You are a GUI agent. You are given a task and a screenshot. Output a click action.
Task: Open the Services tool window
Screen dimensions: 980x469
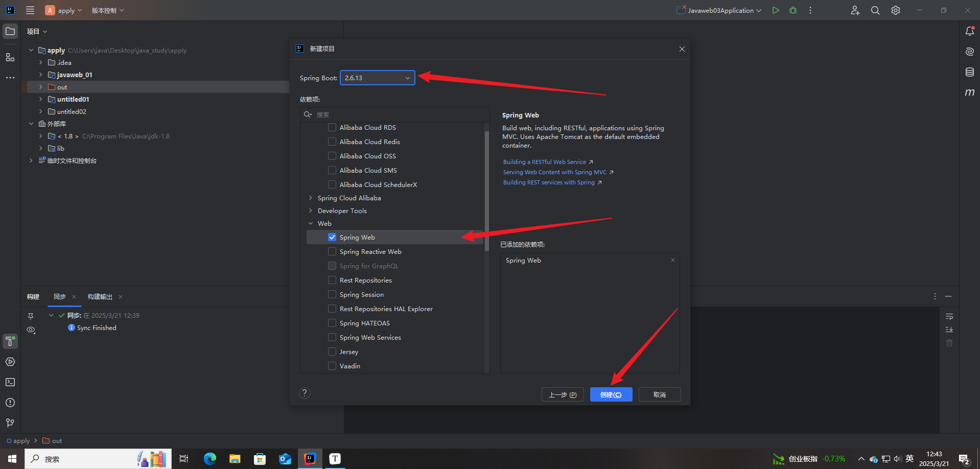pyautogui.click(x=10, y=362)
